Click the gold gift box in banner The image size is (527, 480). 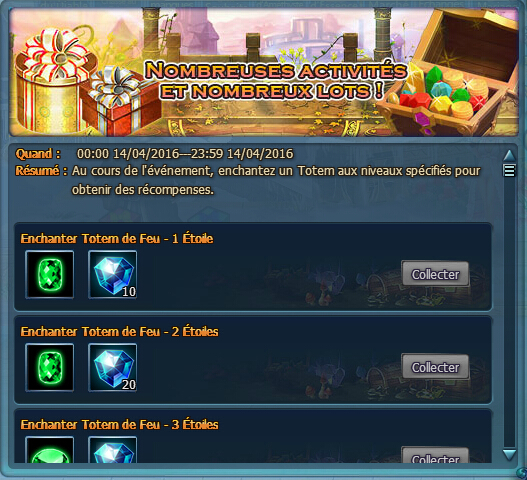pos(54,82)
